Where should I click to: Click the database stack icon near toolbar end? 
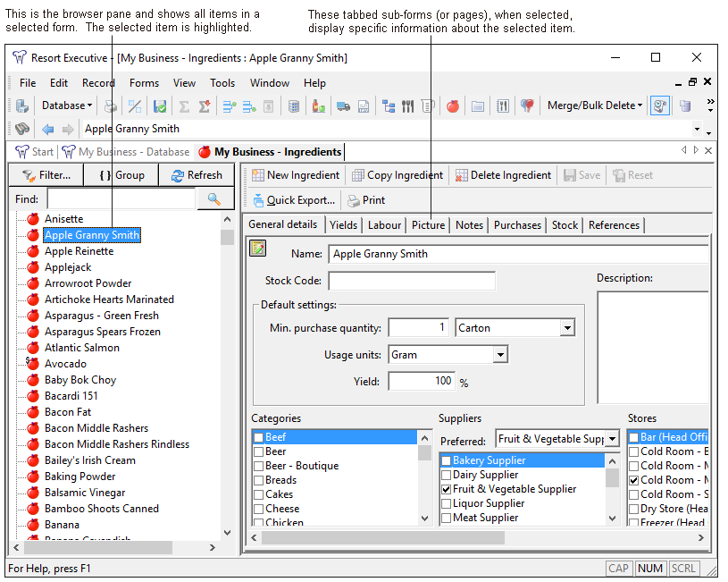click(x=685, y=106)
